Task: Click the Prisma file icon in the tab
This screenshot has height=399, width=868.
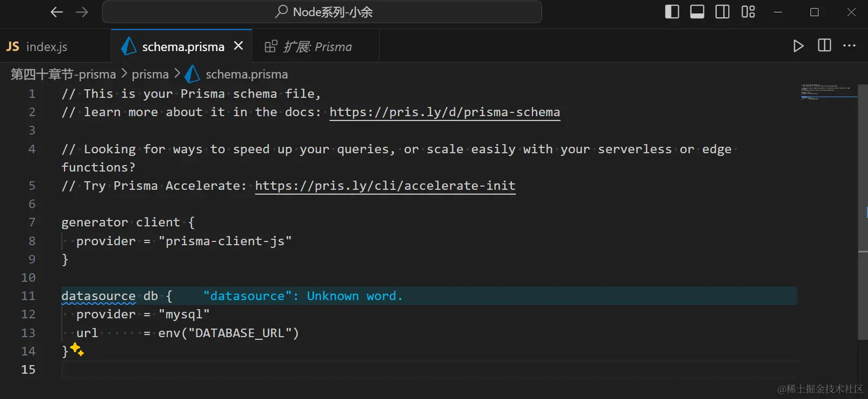Action: (129, 46)
